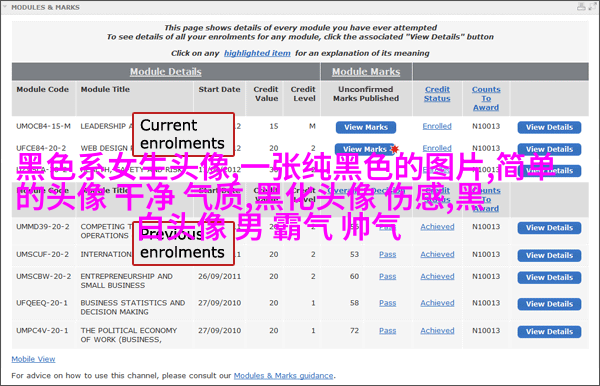View Details for UMPC4V-20-1
This screenshot has width=600, height=386.
pyautogui.click(x=549, y=332)
